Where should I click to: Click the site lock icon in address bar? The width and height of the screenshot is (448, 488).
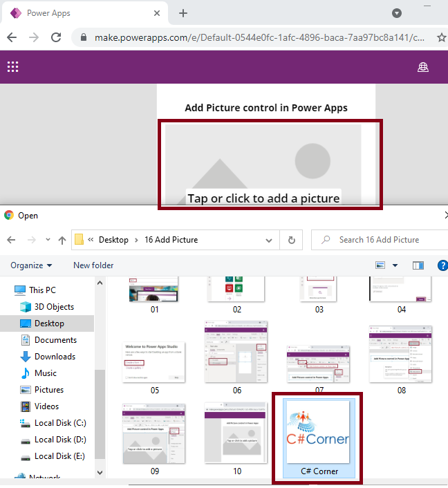pos(83,37)
